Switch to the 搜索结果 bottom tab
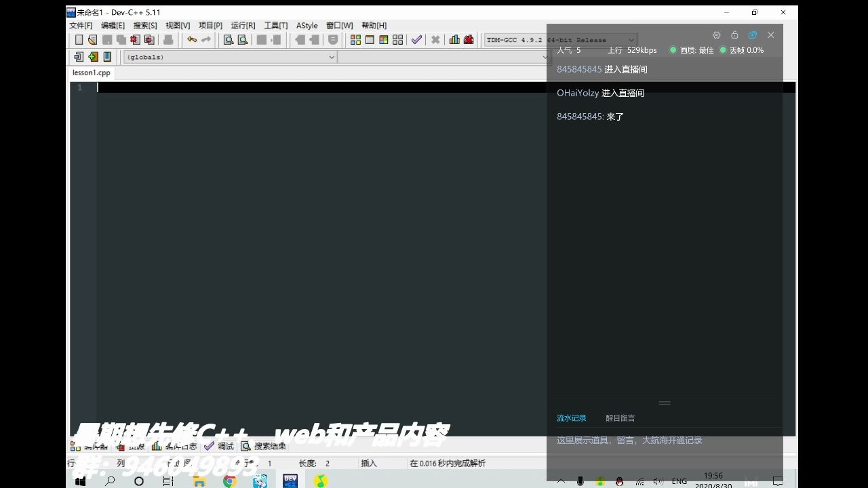 tap(263, 446)
